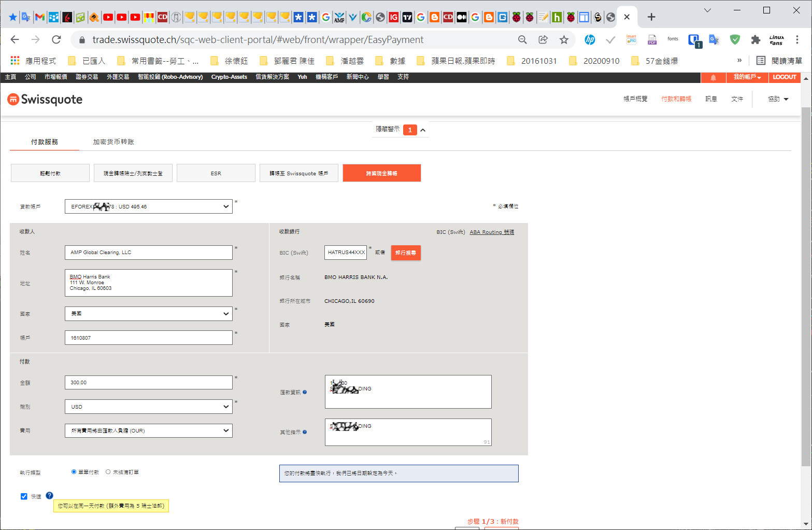Select the 轉帳至 Swissquote 帳戶 button
The image size is (812, 530).
point(299,173)
